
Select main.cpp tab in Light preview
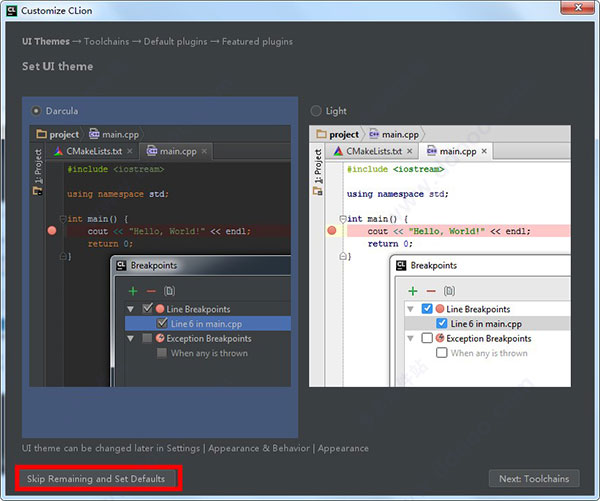(x=458, y=151)
